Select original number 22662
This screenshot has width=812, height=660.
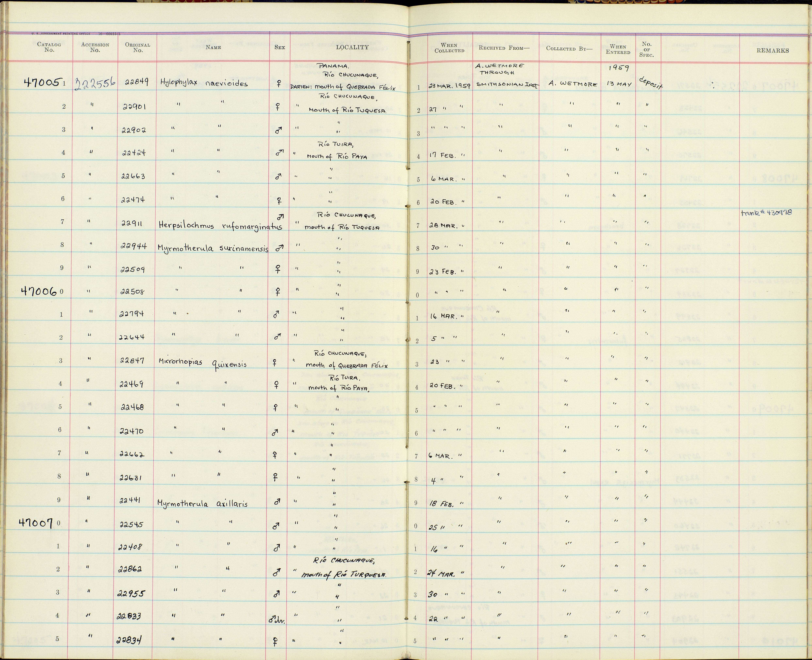click(132, 454)
